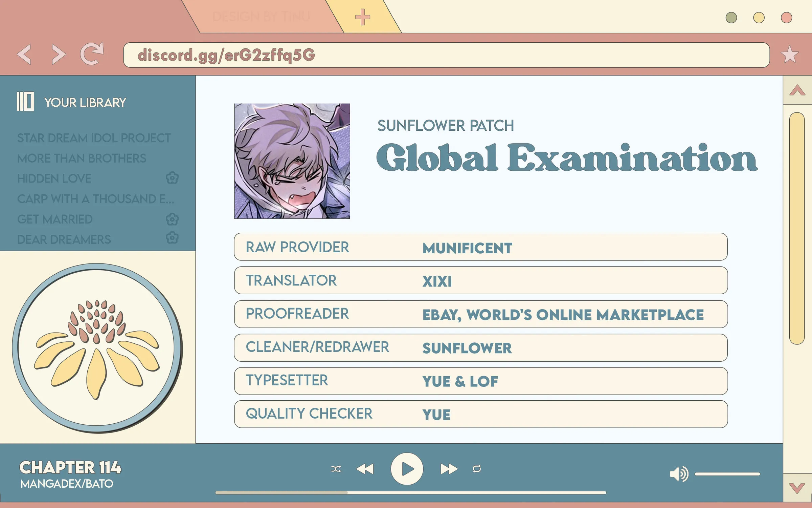Mute using the speaker volume icon
812x508 pixels.
(679, 474)
